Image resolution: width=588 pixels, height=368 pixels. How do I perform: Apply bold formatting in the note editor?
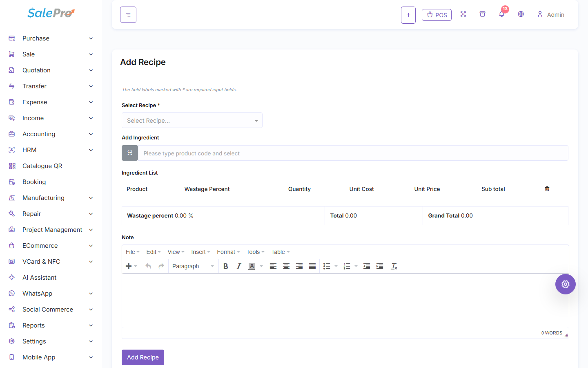pyautogui.click(x=225, y=266)
